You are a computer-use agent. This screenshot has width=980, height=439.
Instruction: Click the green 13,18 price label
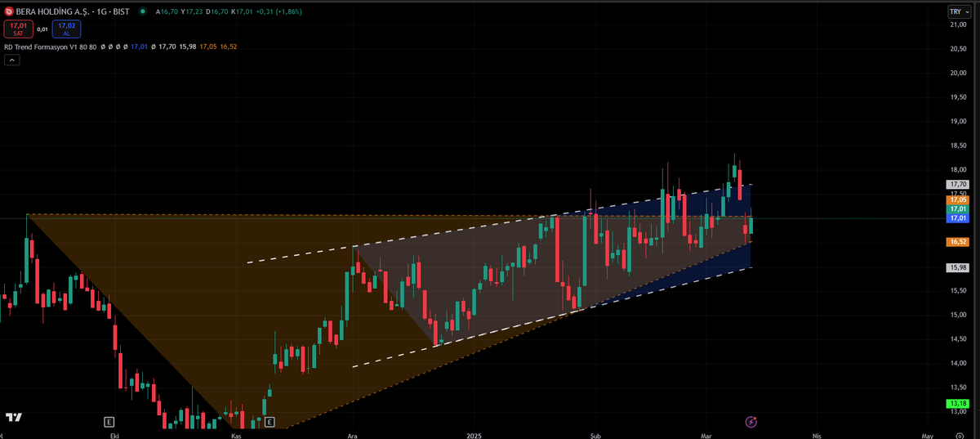click(x=957, y=404)
